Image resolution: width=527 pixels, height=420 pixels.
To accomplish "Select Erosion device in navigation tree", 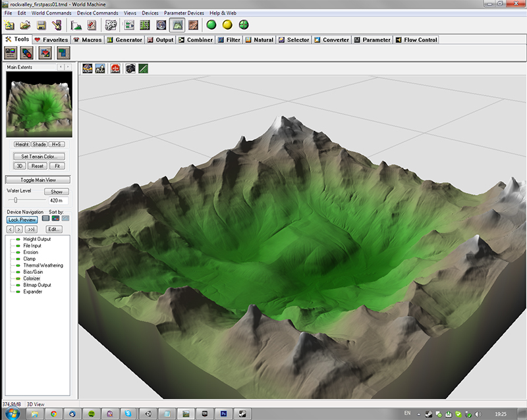I will pos(30,252).
